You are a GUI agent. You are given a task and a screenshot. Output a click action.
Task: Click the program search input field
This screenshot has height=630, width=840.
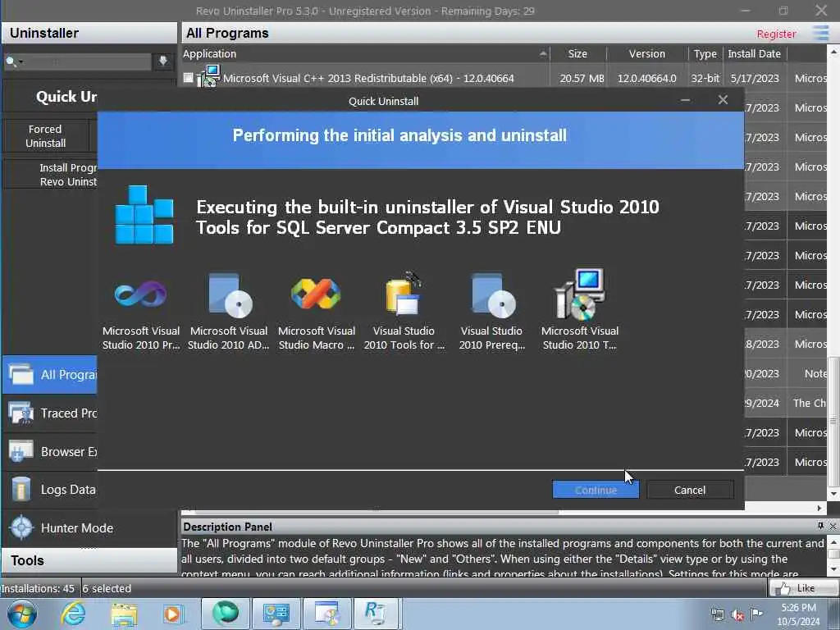click(x=89, y=62)
